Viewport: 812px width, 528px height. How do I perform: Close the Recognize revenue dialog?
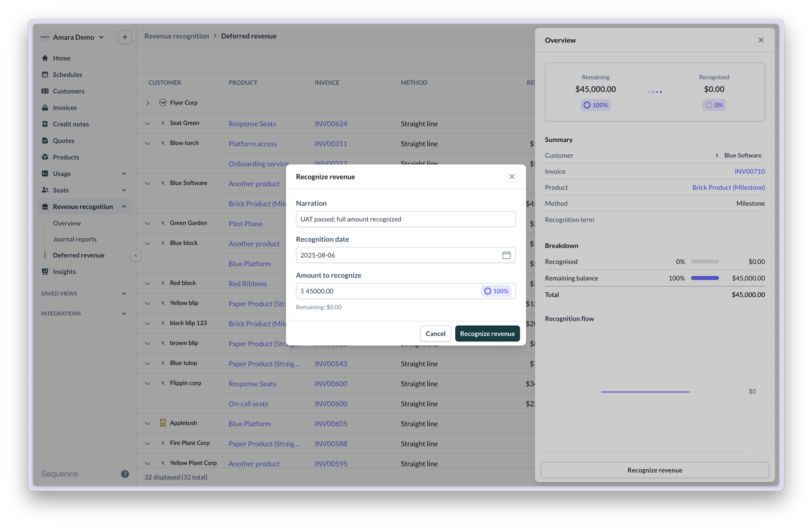click(512, 177)
